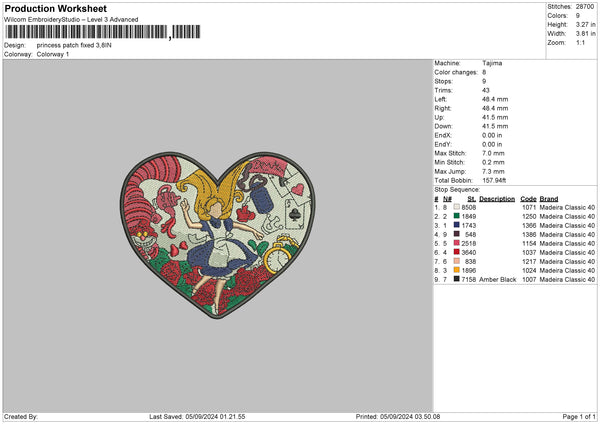
Task: Click the Up value 41.5 mm
Action: 495,117
